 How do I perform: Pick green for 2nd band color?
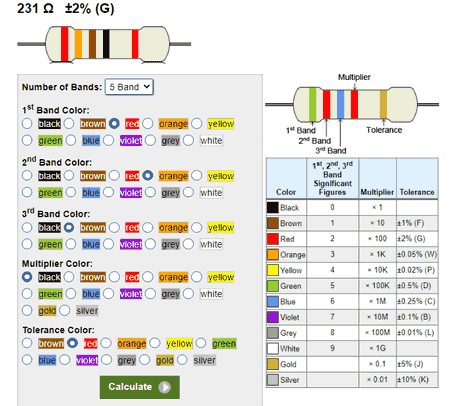[x=27, y=192]
